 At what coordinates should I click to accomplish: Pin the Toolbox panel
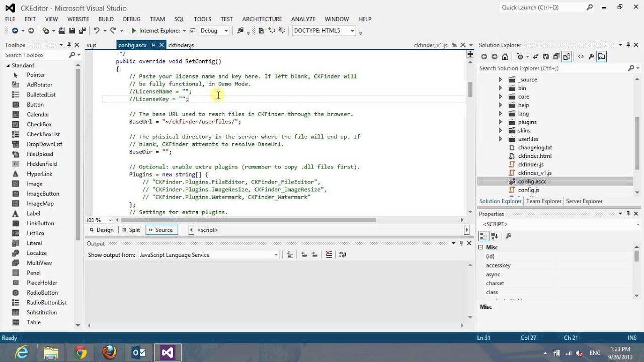(69, 45)
